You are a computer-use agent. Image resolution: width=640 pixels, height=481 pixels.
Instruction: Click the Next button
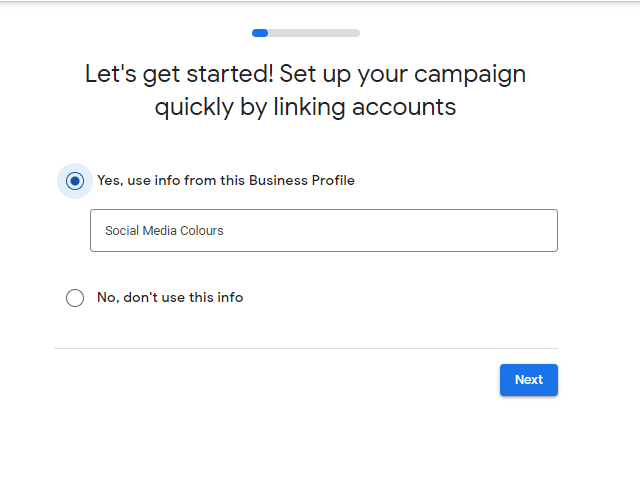tap(529, 380)
